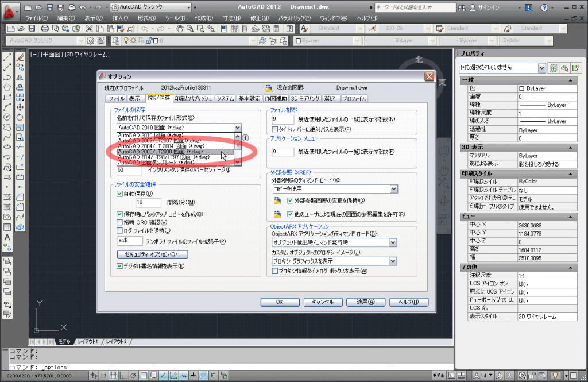Click the キャンセル button

click(x=323, y=302)
